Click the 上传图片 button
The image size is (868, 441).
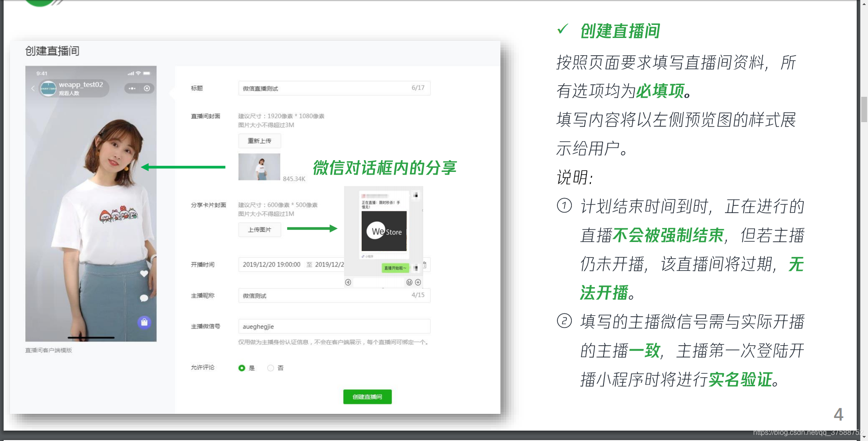click(259, 230)
